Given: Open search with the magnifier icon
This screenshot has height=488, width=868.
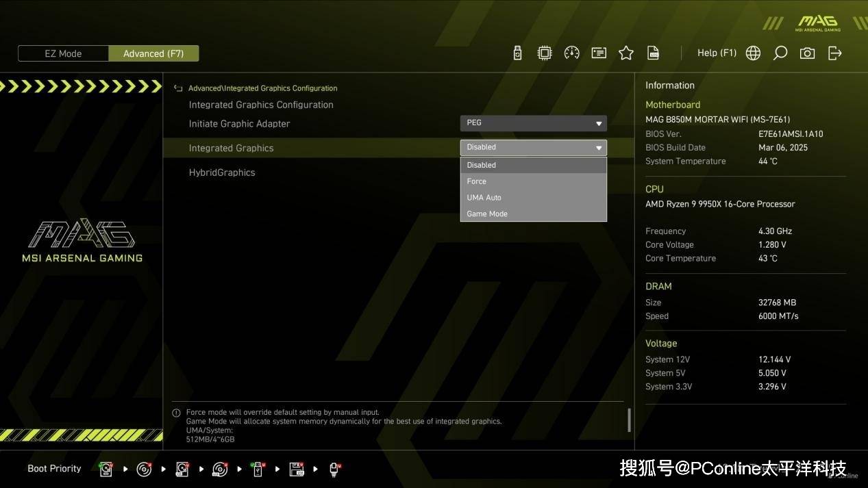Looking at the screenshot, I should click(x=780, y=53).
